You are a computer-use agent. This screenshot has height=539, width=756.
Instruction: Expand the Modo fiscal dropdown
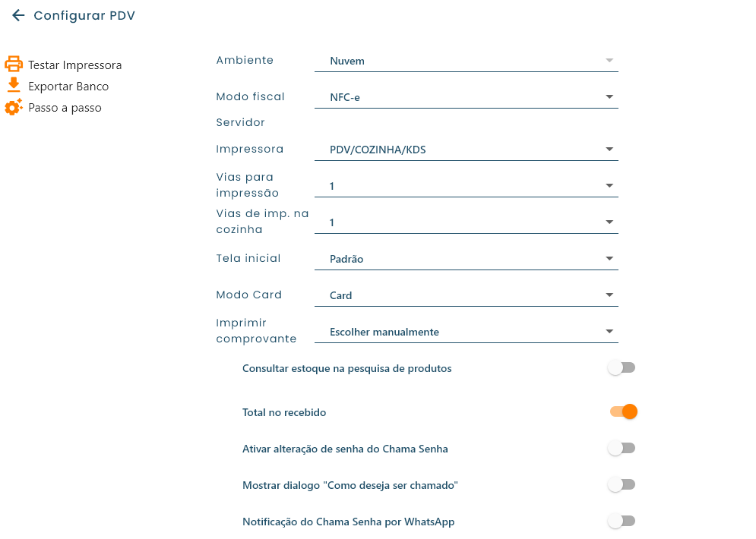tap(466, 97)
